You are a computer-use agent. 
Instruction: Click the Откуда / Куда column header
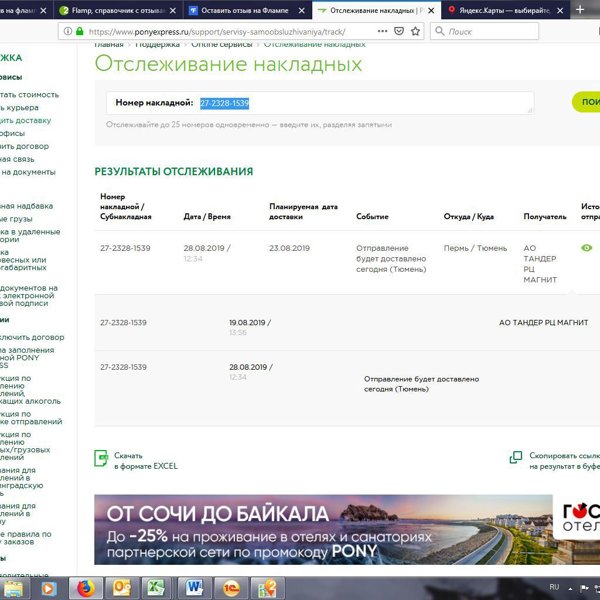468,217
